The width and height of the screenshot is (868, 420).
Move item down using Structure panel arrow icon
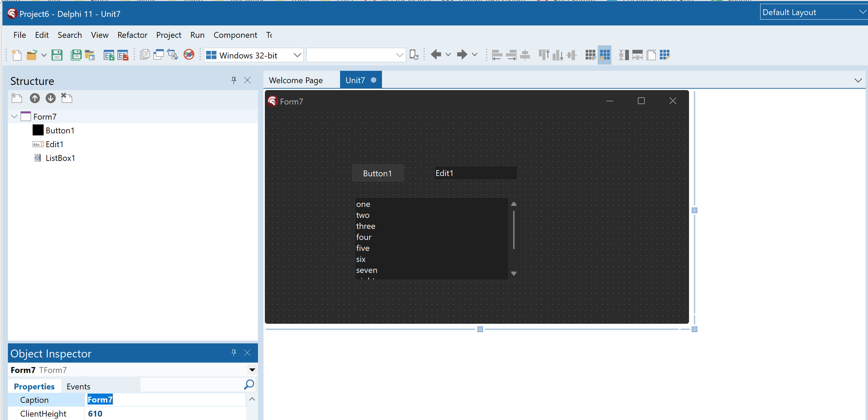[x=50, y=98]
